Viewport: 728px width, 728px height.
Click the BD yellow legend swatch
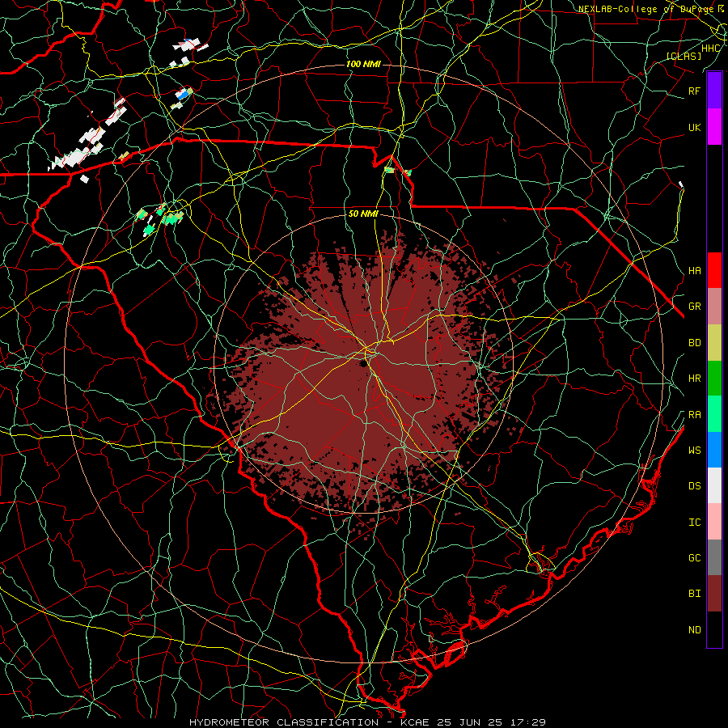[714, 342]
